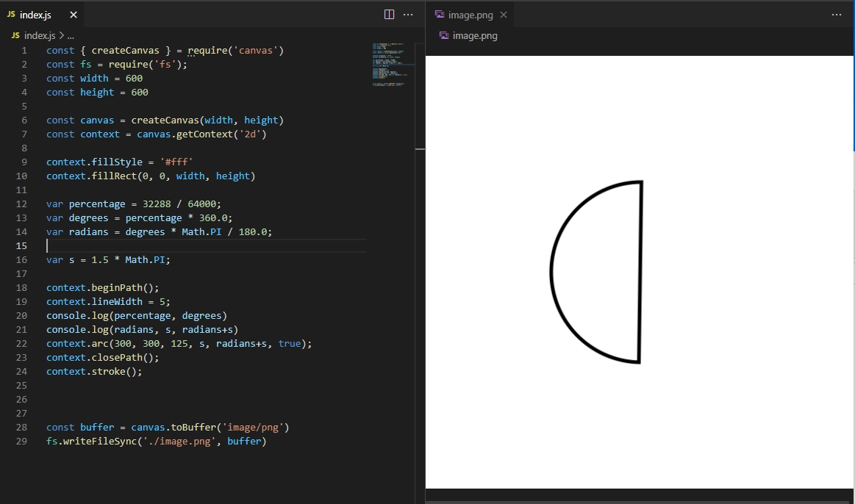Click the split editor right icon
Image resolution: width=855 pixels, height=504 pixels.
pyautogui.click(x=389, y=15)
